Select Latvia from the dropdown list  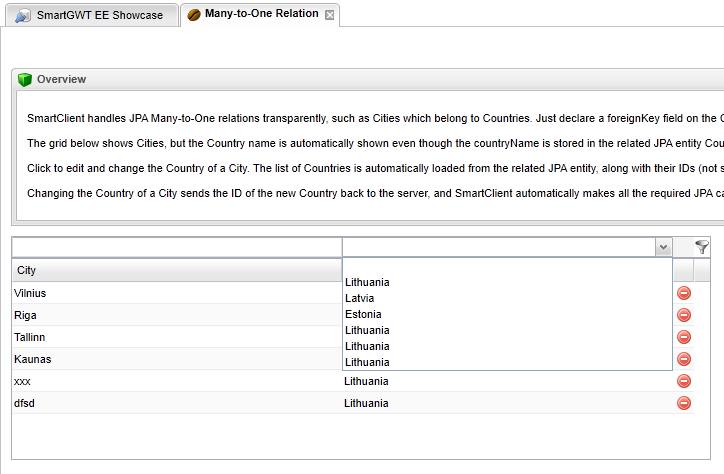pos(360,298)
